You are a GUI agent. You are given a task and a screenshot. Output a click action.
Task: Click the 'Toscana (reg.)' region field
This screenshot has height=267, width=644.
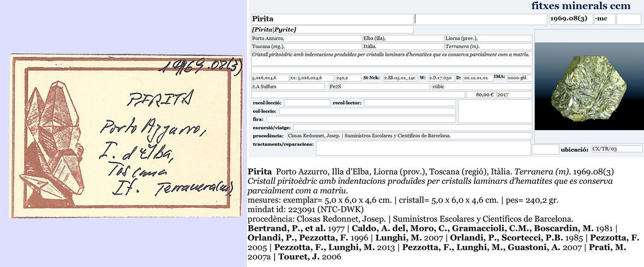306,47
